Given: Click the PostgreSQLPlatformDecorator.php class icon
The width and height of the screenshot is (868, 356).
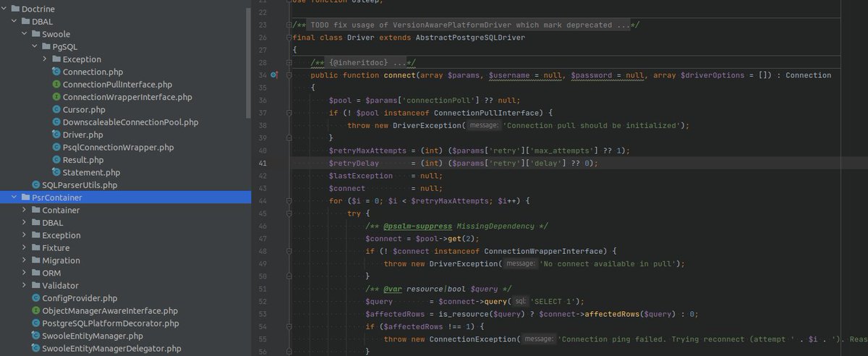Looking at the screenshot, I should 35,323.
